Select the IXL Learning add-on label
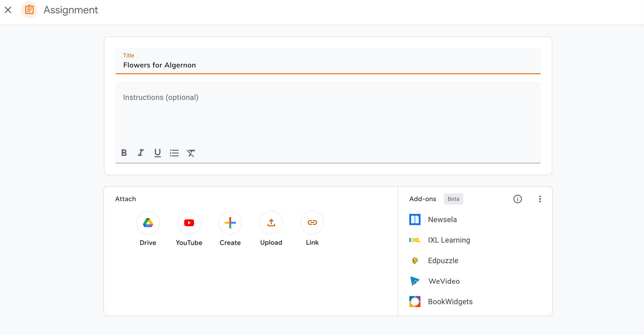Image resolution: width=644 pixels, height=335 pixels. point(449,240)
